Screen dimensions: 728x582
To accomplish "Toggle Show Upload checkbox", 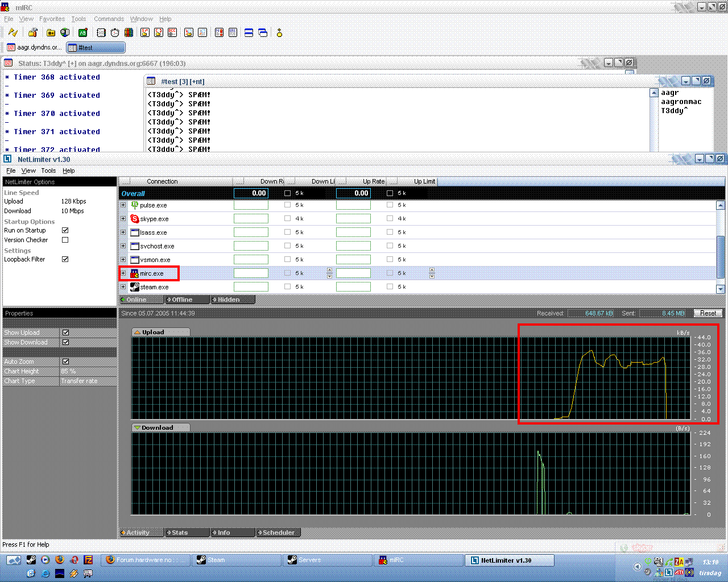I will point(66,332).
